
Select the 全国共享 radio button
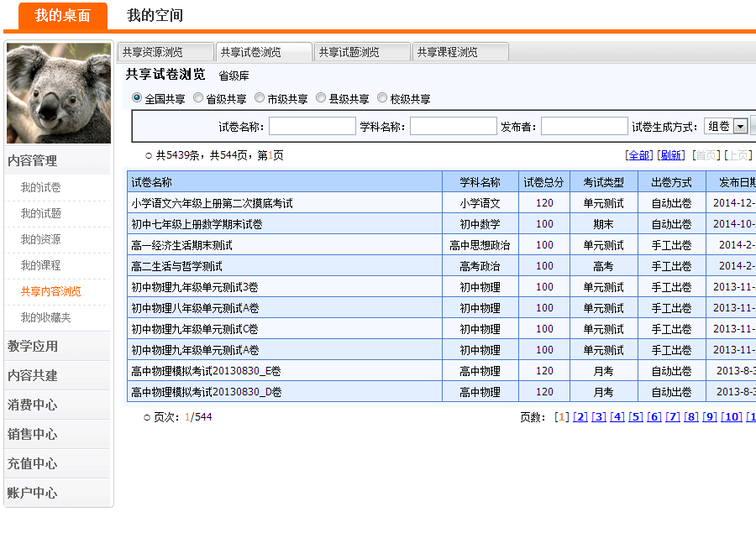(137, 98)
